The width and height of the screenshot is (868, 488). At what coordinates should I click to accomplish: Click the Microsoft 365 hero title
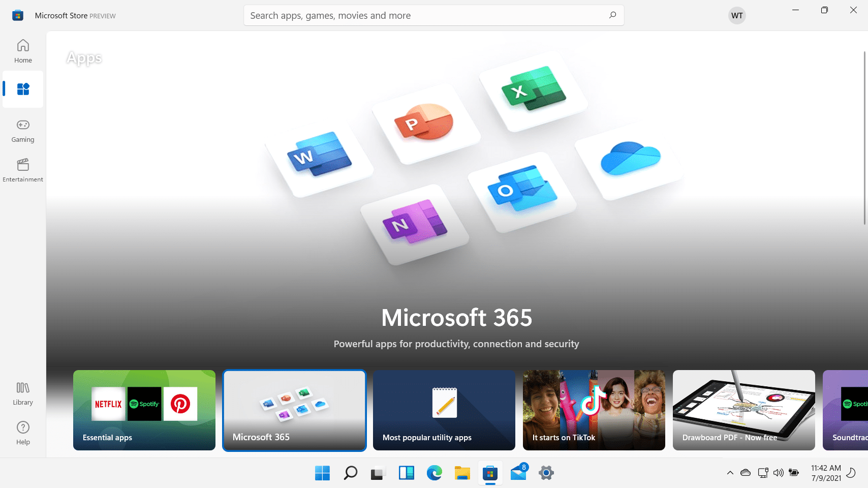coord(456,318)
